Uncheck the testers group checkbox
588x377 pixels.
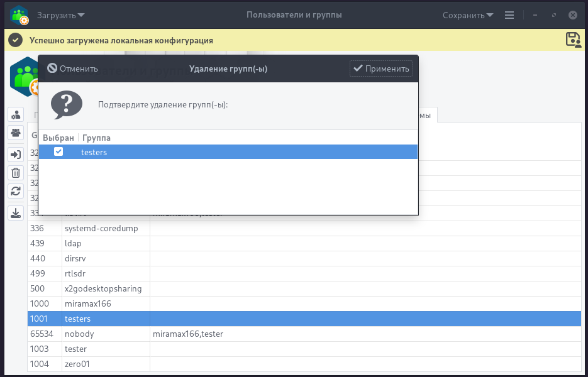[x=58, y=151]
